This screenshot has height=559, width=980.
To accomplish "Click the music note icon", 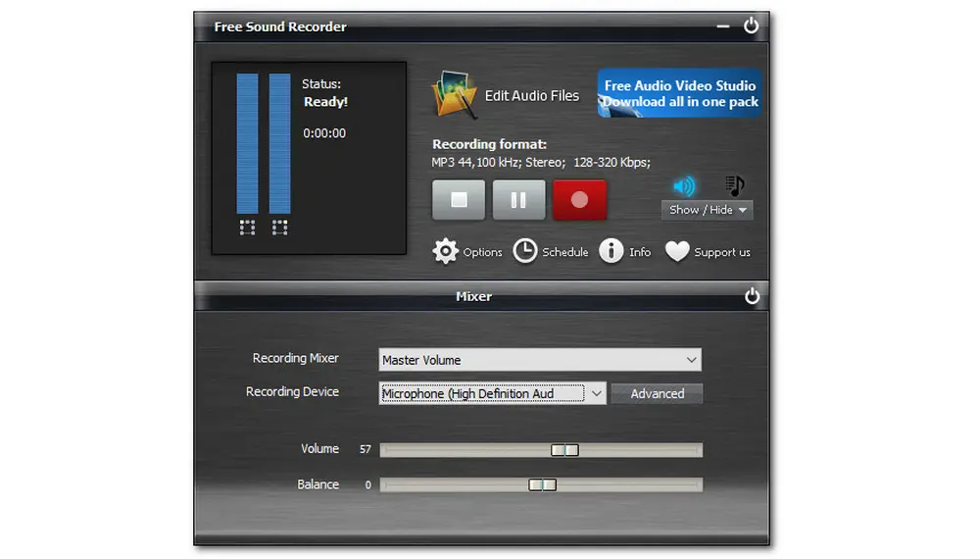I will 735,185.
